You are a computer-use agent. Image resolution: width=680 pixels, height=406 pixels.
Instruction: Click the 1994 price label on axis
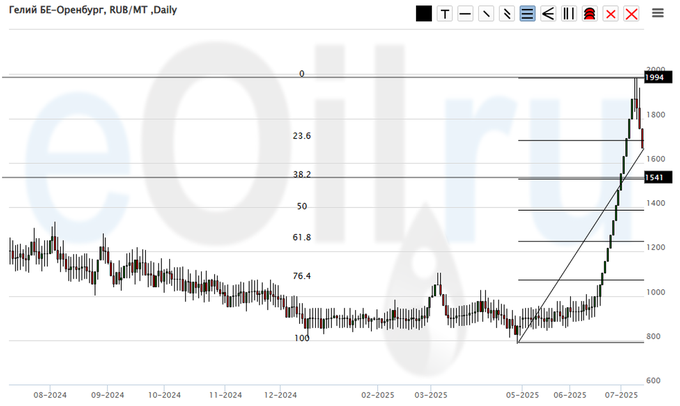click(x=656, y=77)
